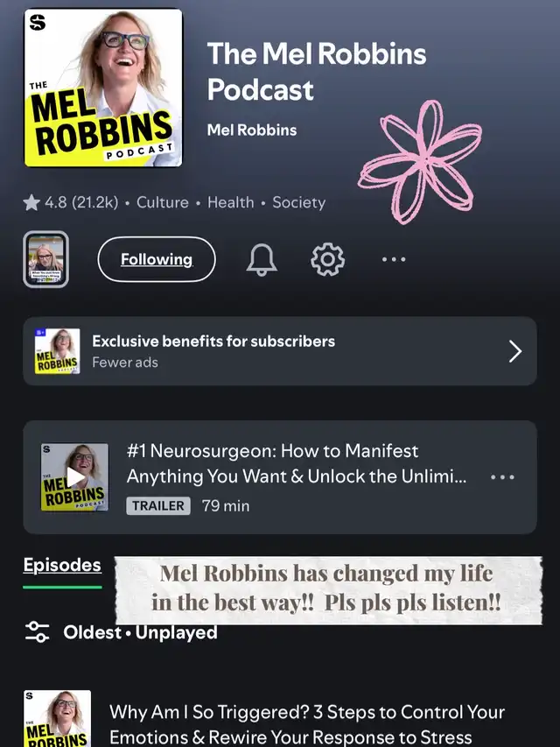Screen dimensions: 560x747
Task: Open the video preview thumbnail beside Following
Action: [x=45, y=259]
